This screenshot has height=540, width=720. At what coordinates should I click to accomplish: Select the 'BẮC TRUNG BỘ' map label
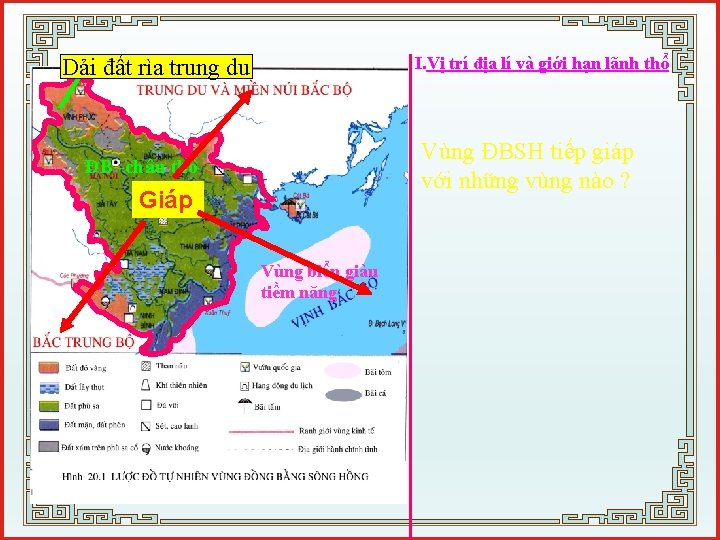click(x=84, y=342)
